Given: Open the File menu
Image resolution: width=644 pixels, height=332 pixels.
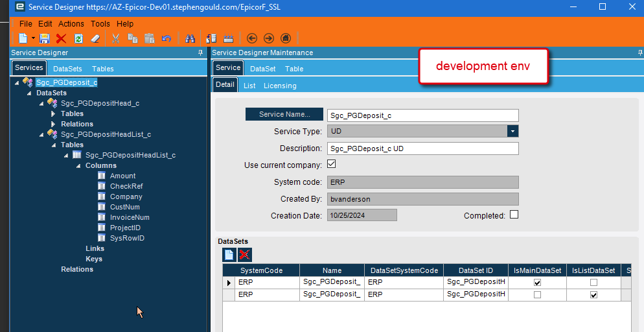Looking at the screenshot, I should 25,24.
